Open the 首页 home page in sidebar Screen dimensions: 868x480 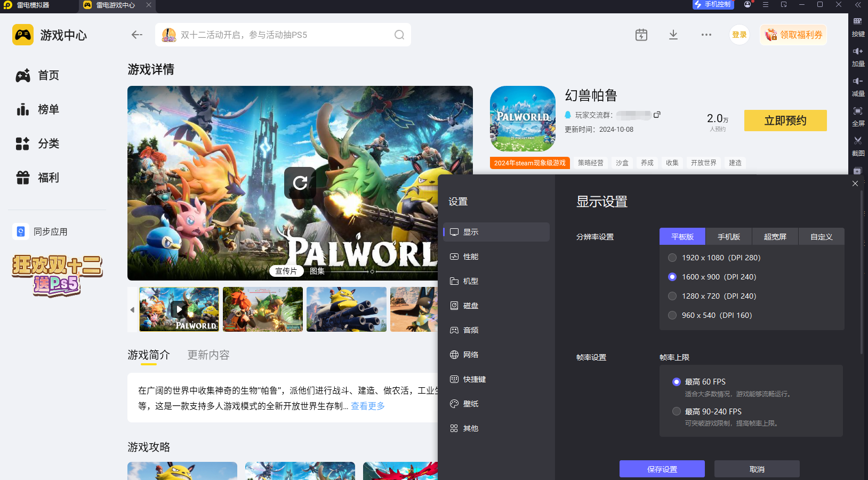37,75
